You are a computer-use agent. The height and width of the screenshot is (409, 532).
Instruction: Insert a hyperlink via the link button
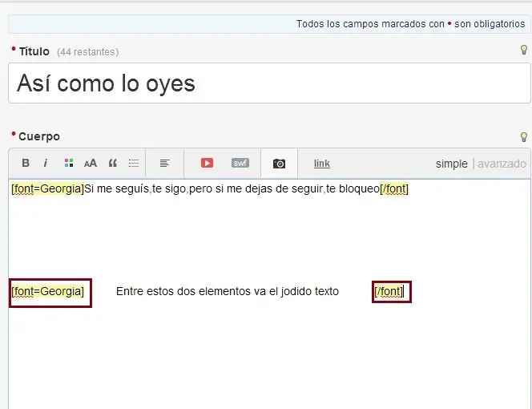pos(322,164)
